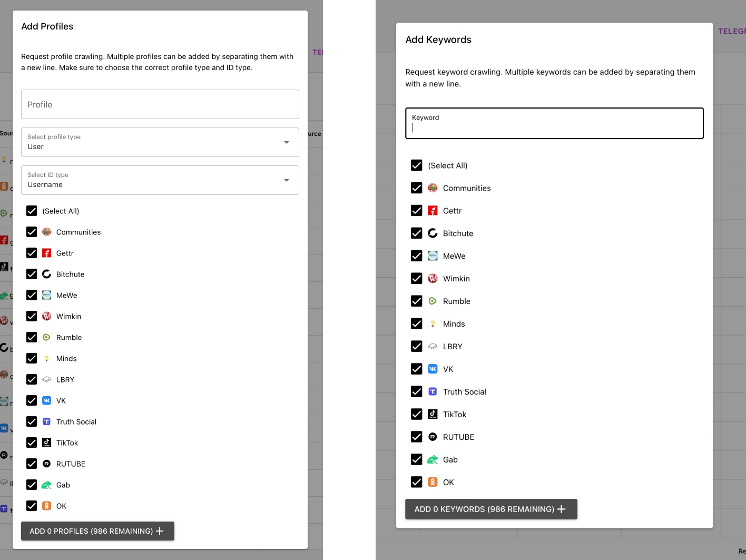Click the Truth Social label in Add Keywords
This screenshot has height=560, width=746.
tap(465, 391)
